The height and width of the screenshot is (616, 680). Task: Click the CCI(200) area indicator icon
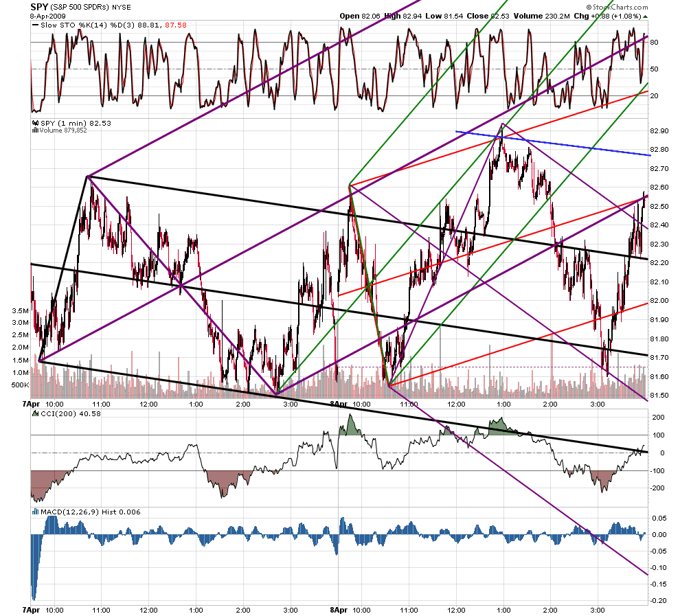pyautogui.click(x=36, y=413)
